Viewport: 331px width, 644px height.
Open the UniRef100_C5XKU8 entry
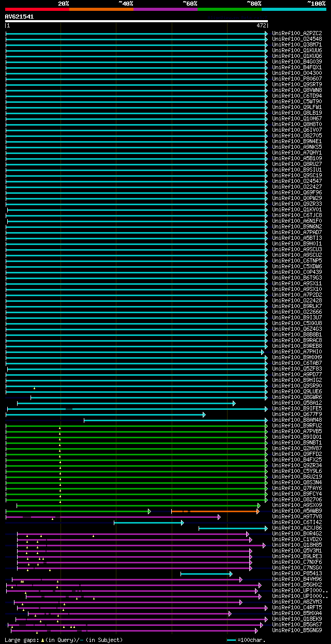click(x=297, y=324)
